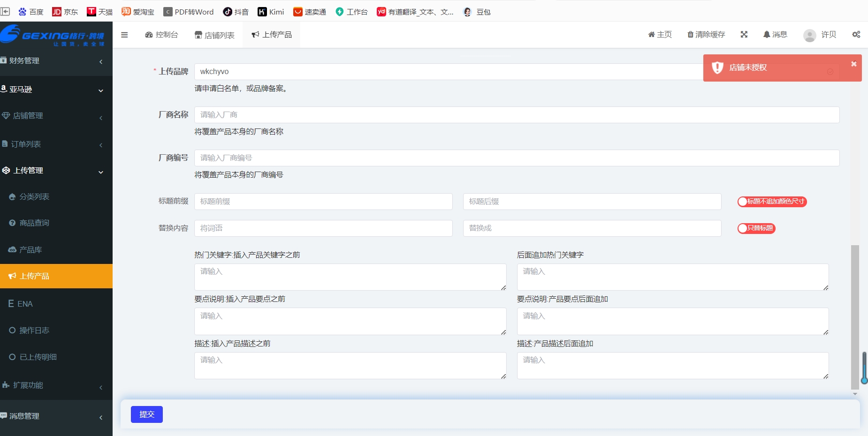Expand the 店铺管理 sidebar menu
This screenshot has height=436, width=868.
[56, 116]
